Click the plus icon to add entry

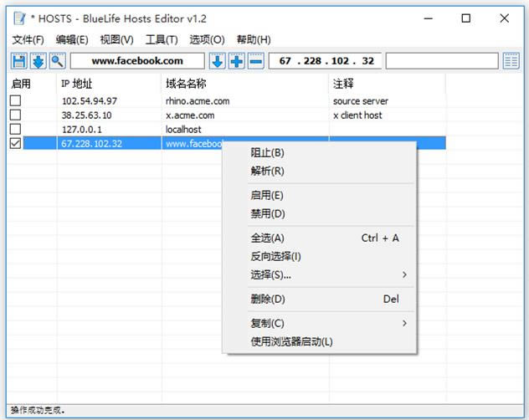pyautogui.click(x=237, y=61)
